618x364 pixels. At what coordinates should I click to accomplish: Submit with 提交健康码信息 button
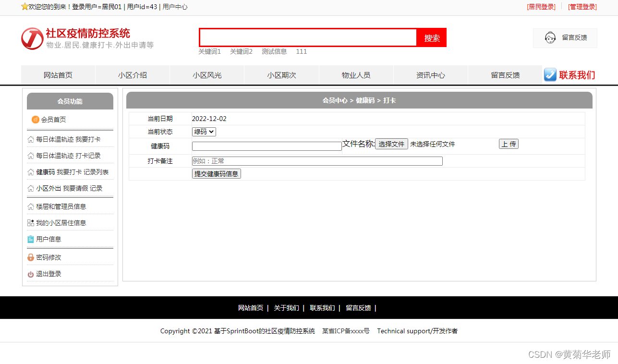(x=217, y=174)
